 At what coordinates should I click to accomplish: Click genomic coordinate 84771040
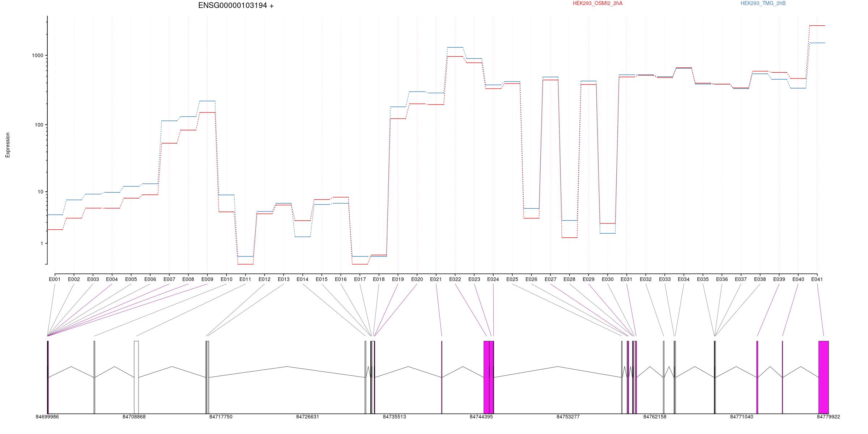click(x=742, y=417)
